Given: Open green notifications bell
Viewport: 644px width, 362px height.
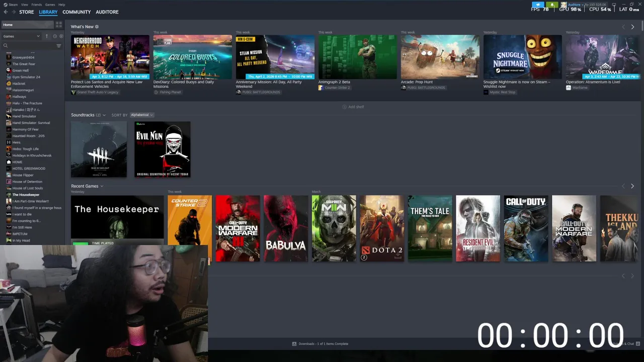Looking at the screenshot, I should 552,5.
